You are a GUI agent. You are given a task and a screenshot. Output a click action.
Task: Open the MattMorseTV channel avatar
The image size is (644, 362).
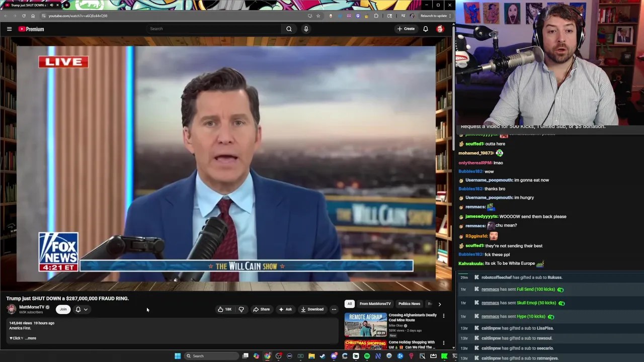[x=11, y=309]
